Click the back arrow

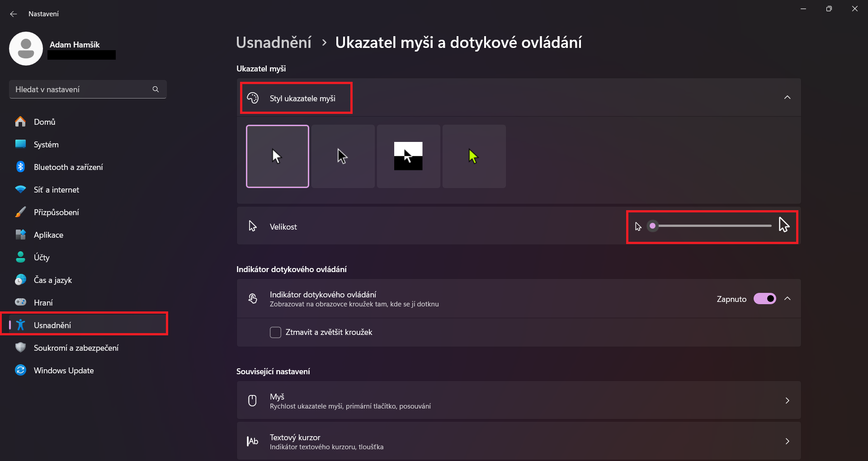[13, 14]
